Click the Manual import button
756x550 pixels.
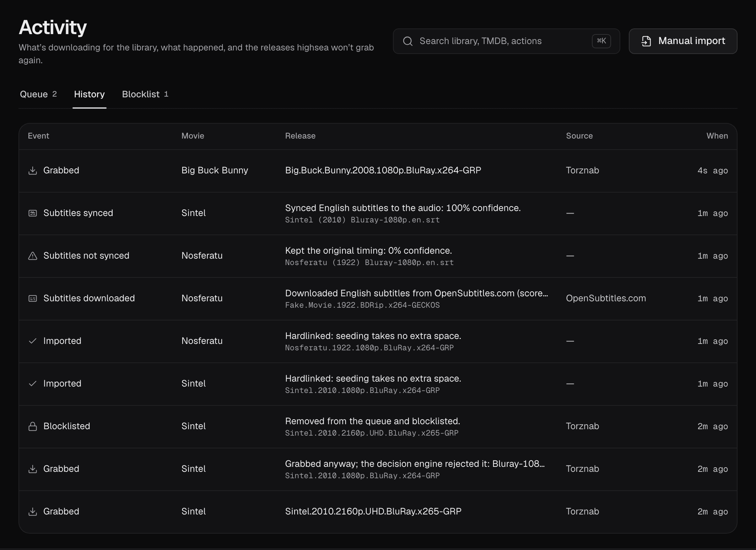tap(683, 41)
